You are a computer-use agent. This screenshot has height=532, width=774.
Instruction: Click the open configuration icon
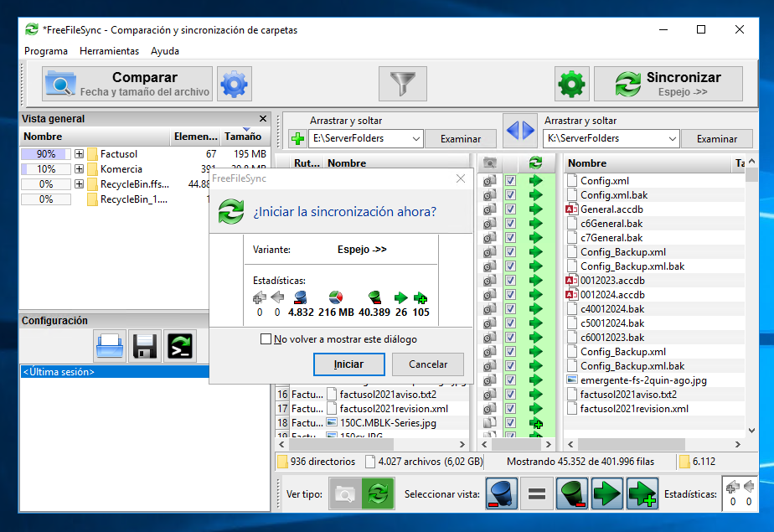pyautogui.click(x=110, y=345)
